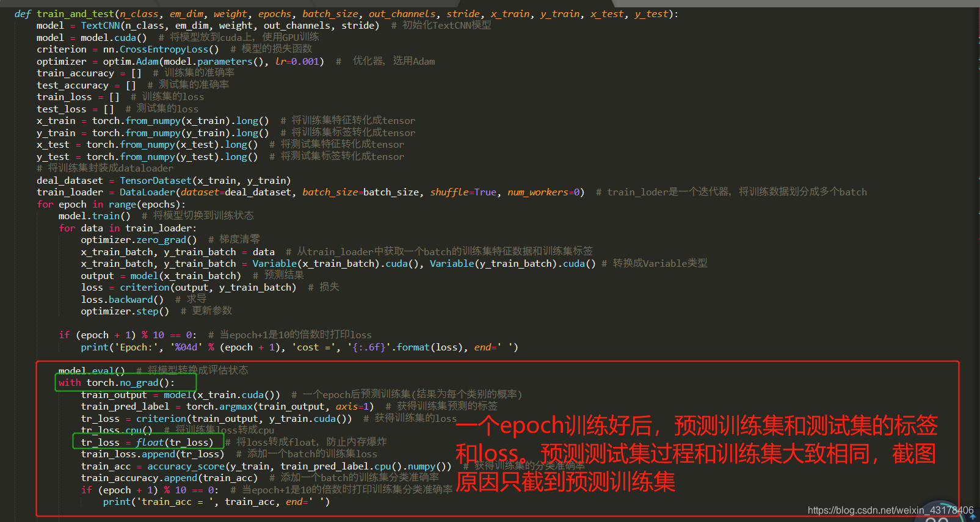Click the 'with torch.no_grad():' line
Viewport: 980px width, 522px height.
[117, 383]
